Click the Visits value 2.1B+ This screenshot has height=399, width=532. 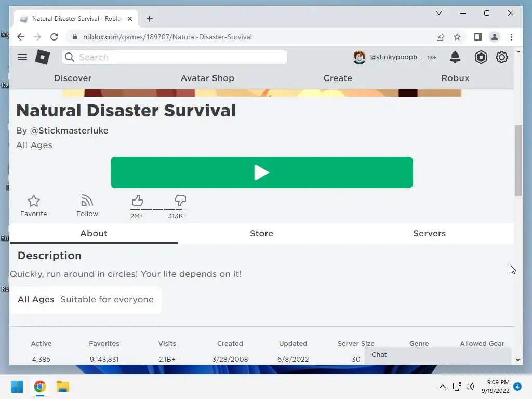[x=167, y=359]
